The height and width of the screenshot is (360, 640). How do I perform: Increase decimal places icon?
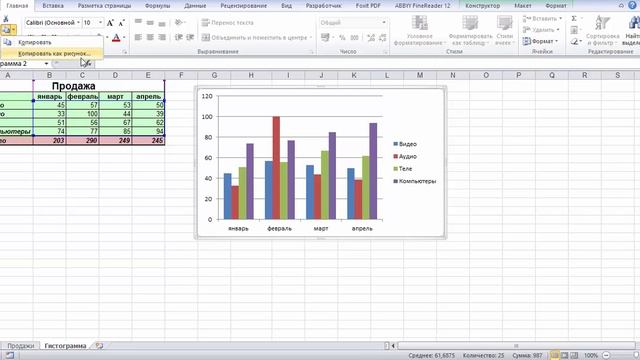tap(371, 38)
